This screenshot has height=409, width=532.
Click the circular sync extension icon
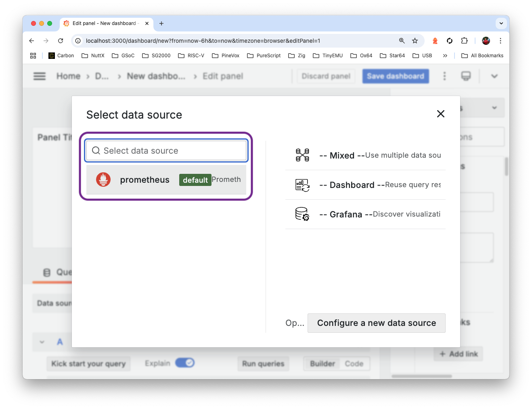(x=450, y=41)
